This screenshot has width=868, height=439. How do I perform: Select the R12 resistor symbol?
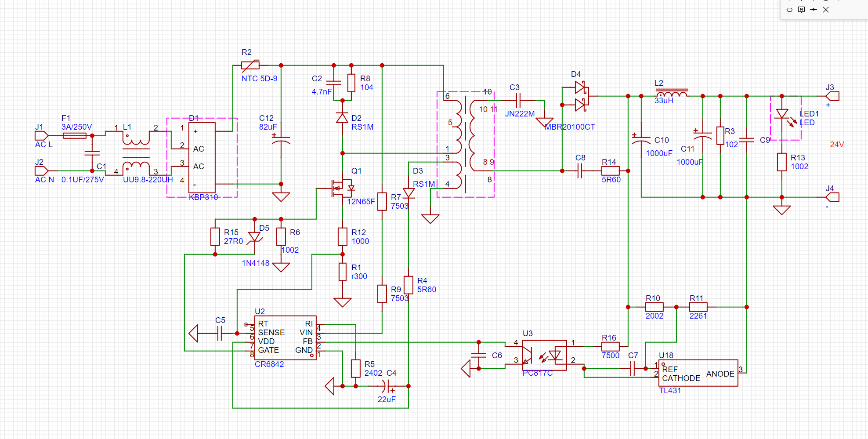coord(343,236)
